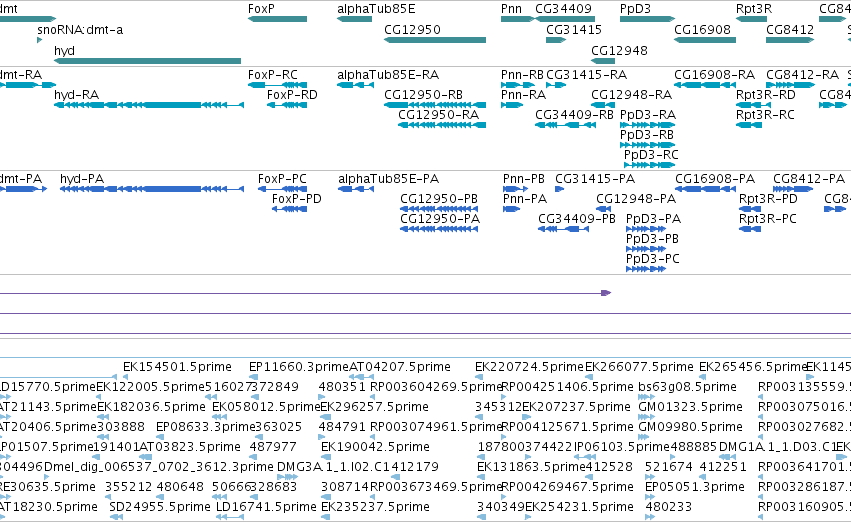
Task: Select the FoxP-PD protein label
Action: [296, 199]
